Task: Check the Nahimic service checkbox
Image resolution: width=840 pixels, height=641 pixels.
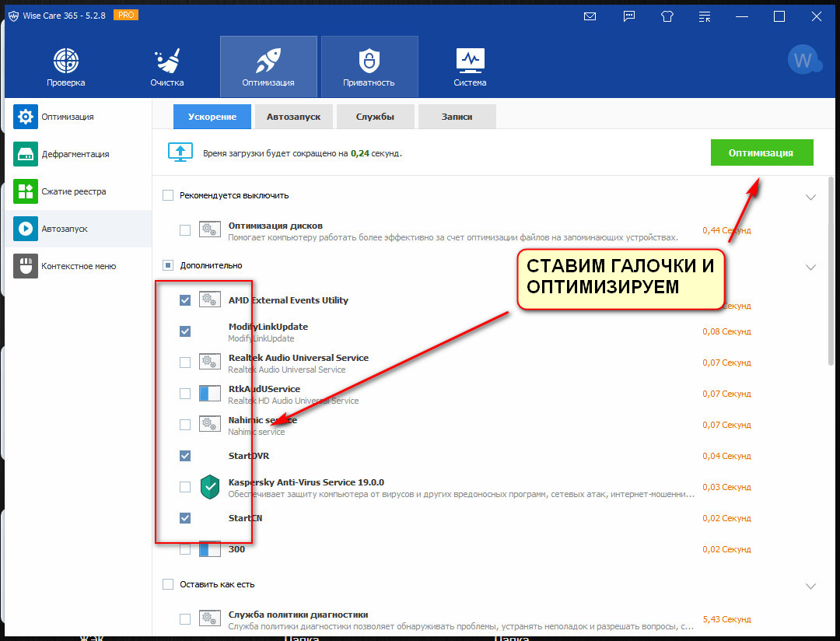Action: point(185,425)
